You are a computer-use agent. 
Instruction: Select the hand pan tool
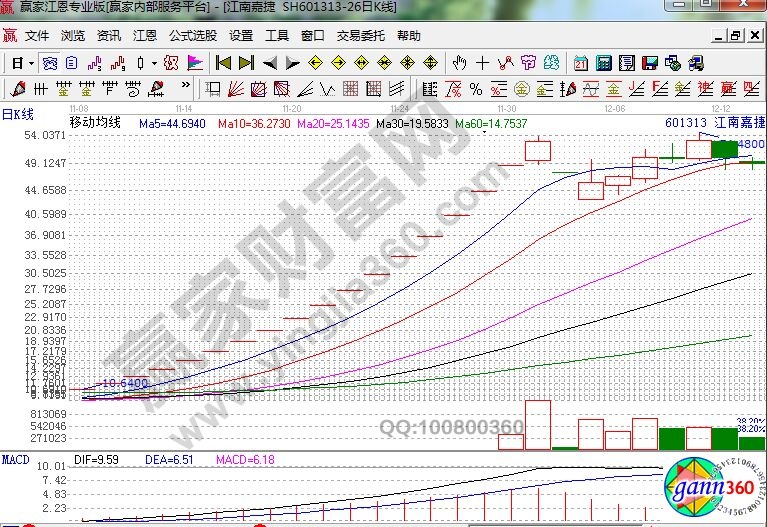pos(459,63)
